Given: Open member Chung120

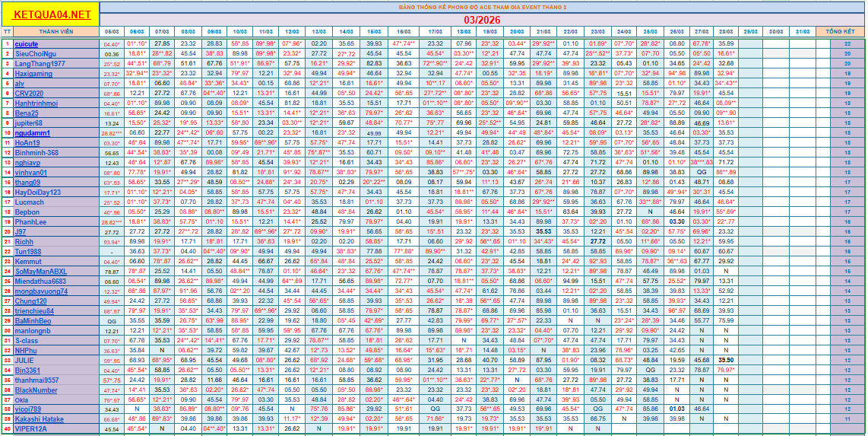Looking at the screenshot, I should click(30, 301).
